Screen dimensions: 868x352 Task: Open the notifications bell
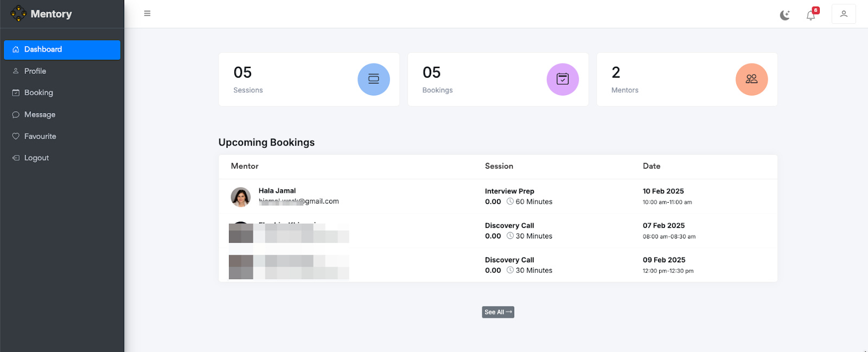pos(810,15)
